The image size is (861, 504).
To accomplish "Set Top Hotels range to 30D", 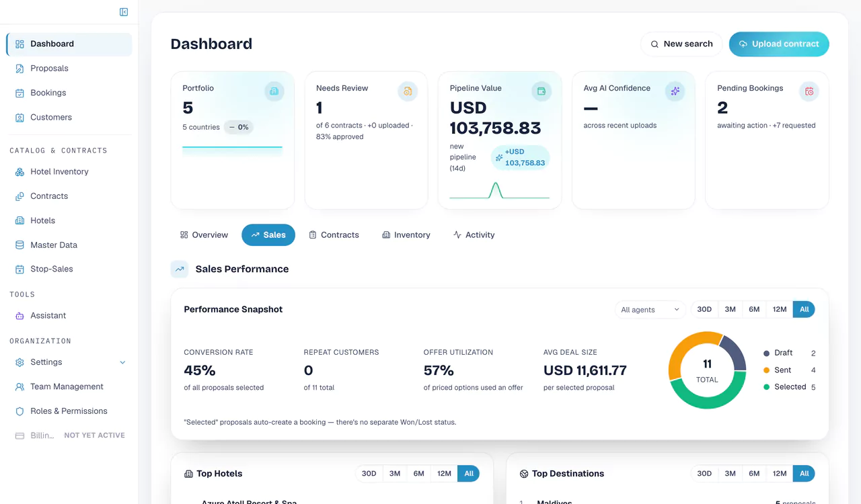I will click(369, 474).
